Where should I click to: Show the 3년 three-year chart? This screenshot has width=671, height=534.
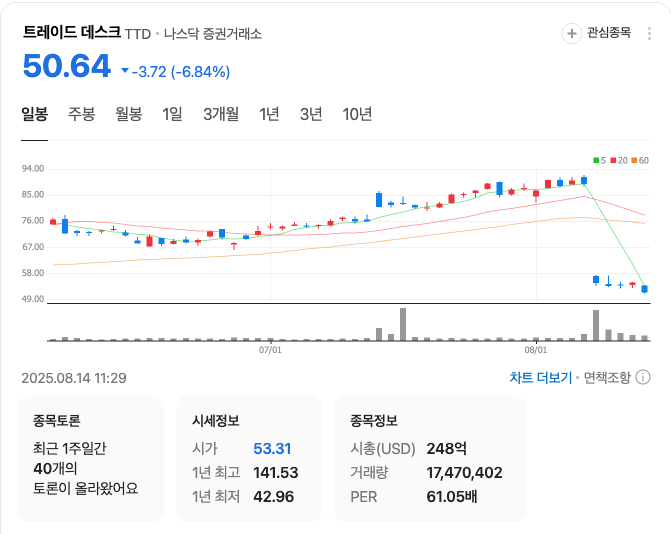click(311, 114)
